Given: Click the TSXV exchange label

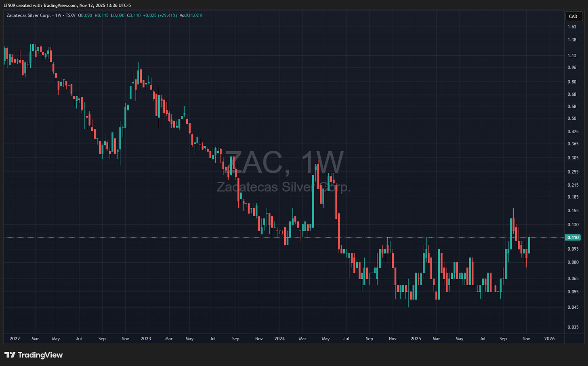Looking at the screenshot, I should [x=71, y=15].
